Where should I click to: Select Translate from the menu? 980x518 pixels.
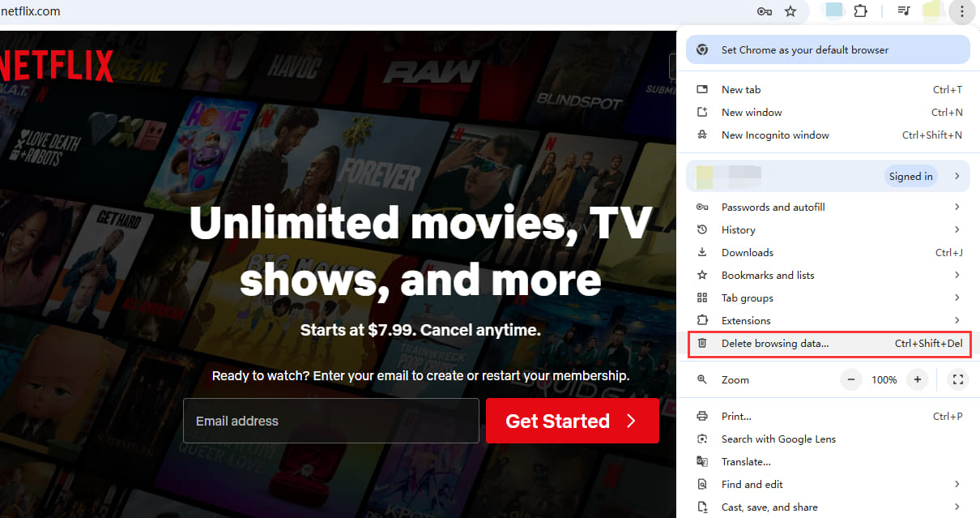coord(828,462)
